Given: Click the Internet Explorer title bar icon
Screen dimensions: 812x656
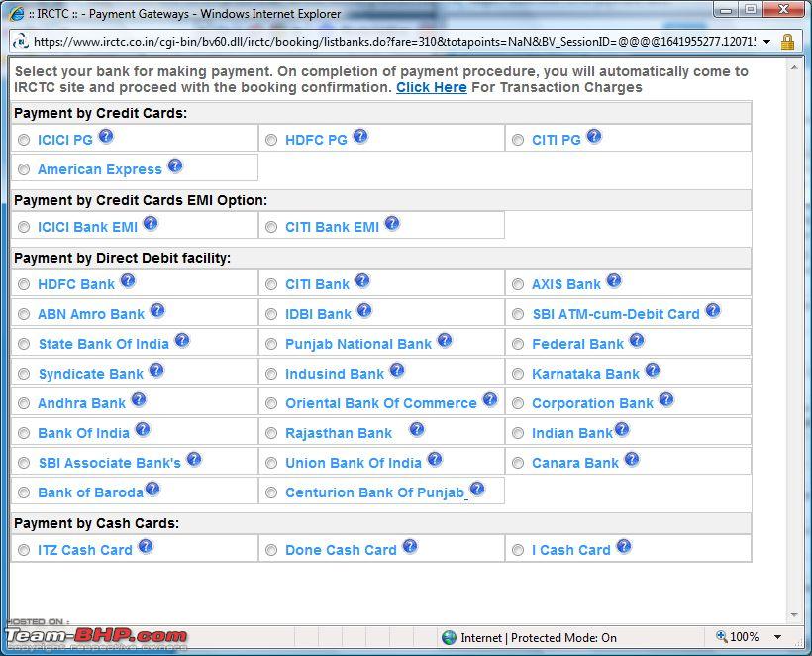Looking at the screenshot, I should tap(17, 14).
